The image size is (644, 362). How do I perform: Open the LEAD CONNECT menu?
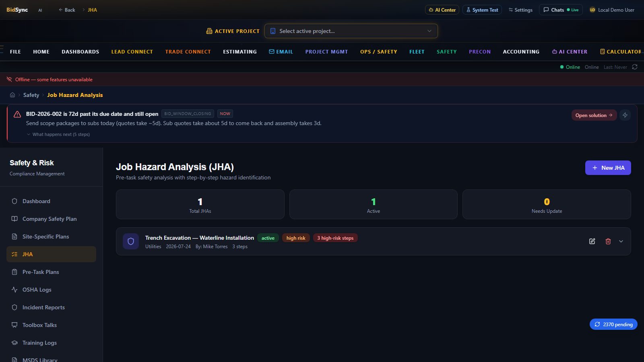tap(132, 51)
